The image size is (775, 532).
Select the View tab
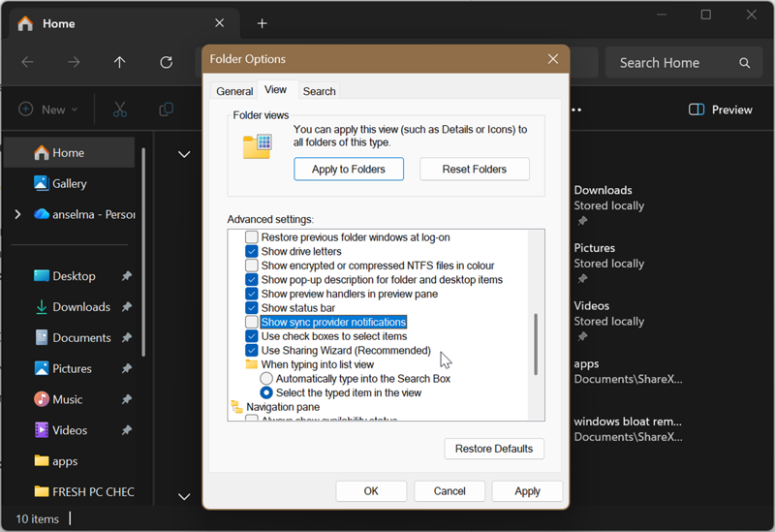pos(275,89)
